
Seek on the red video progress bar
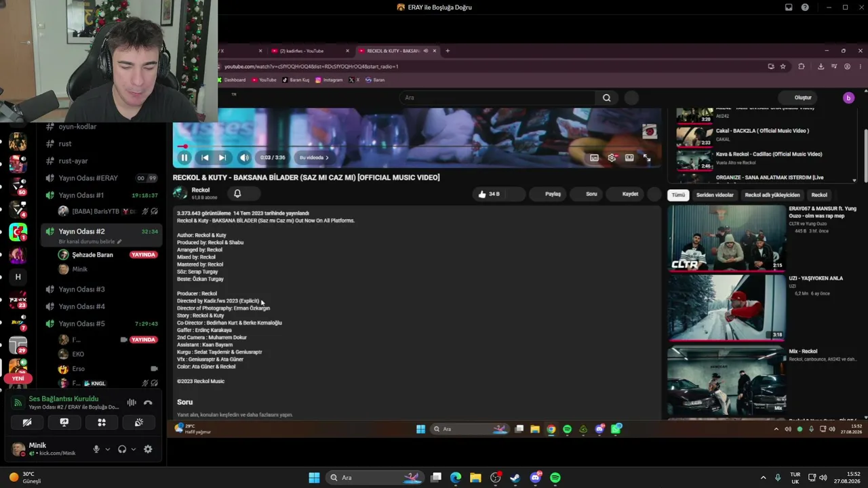click(416, 146)
